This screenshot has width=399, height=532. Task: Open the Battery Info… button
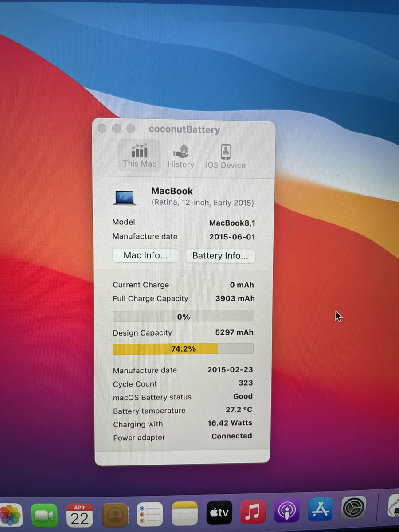[x=220, y=256]
